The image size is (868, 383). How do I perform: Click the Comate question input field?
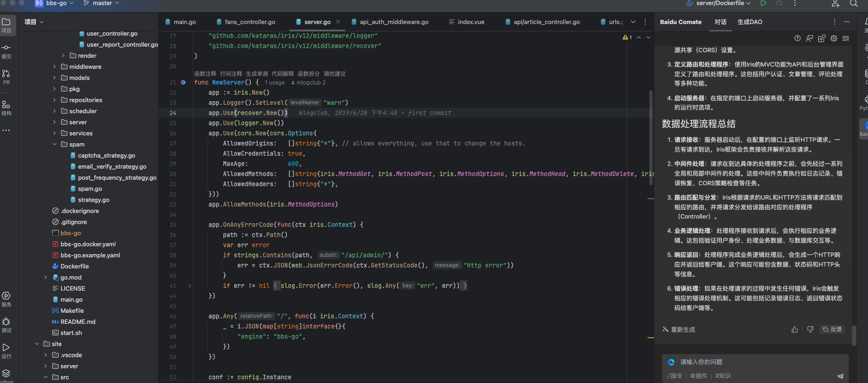pos(755,362)
